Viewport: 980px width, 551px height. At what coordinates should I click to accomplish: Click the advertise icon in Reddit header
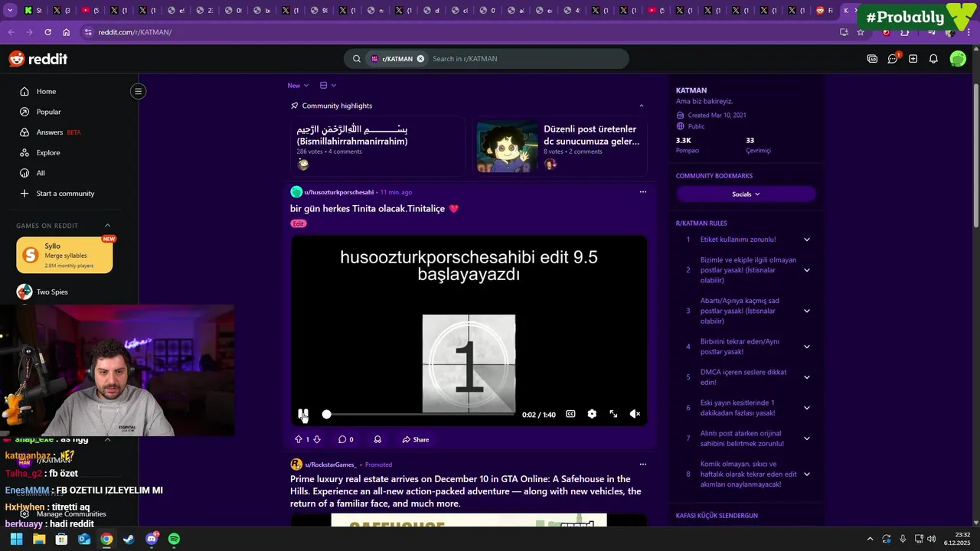tap(872, 59)
